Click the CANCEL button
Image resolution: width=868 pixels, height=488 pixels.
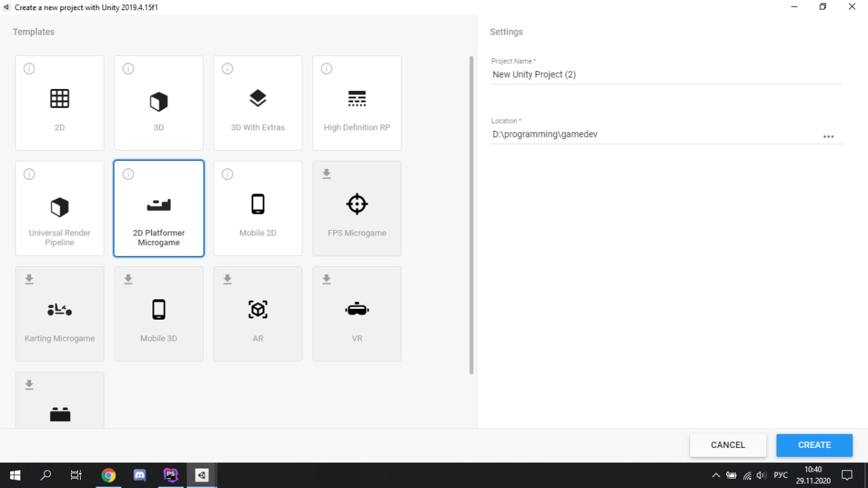[x=728, y=445]
